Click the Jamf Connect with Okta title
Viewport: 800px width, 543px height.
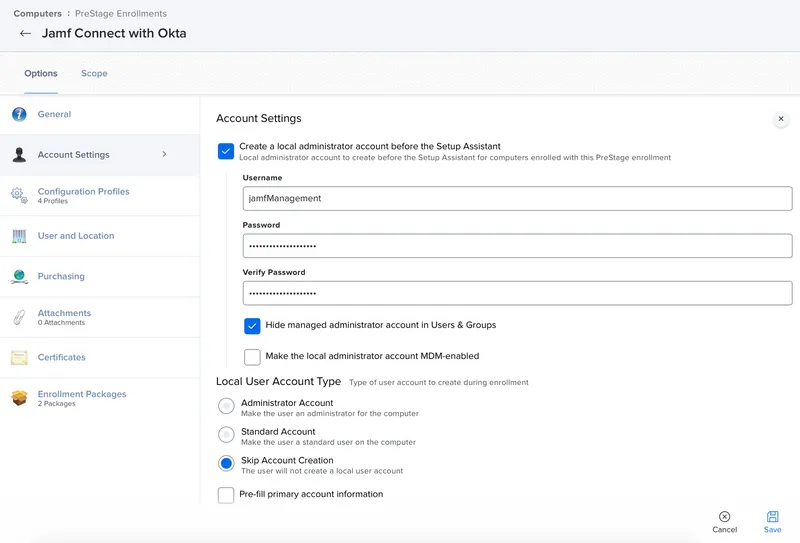114,34
